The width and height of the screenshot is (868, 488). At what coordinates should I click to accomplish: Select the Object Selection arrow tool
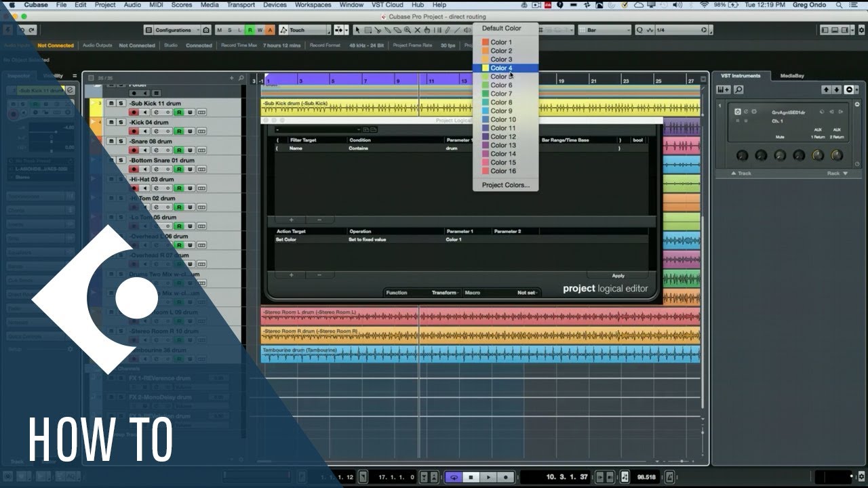[358, 30]
